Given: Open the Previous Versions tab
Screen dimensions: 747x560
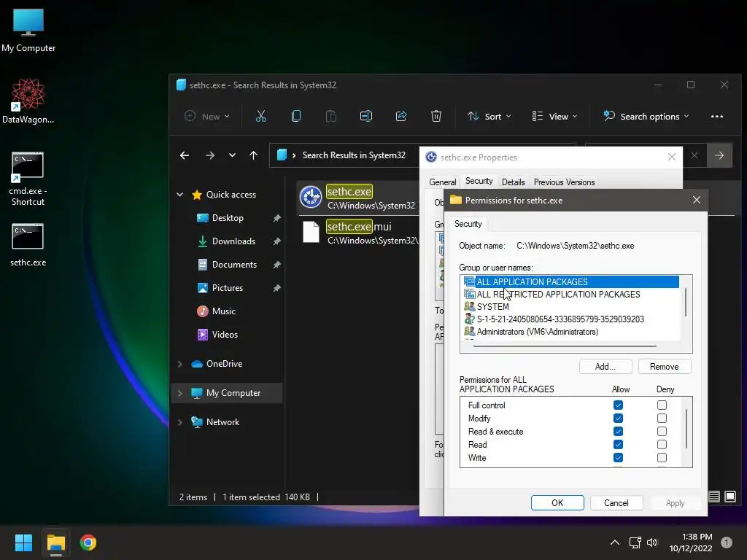Looking at the screenshot, I should 564,182.
